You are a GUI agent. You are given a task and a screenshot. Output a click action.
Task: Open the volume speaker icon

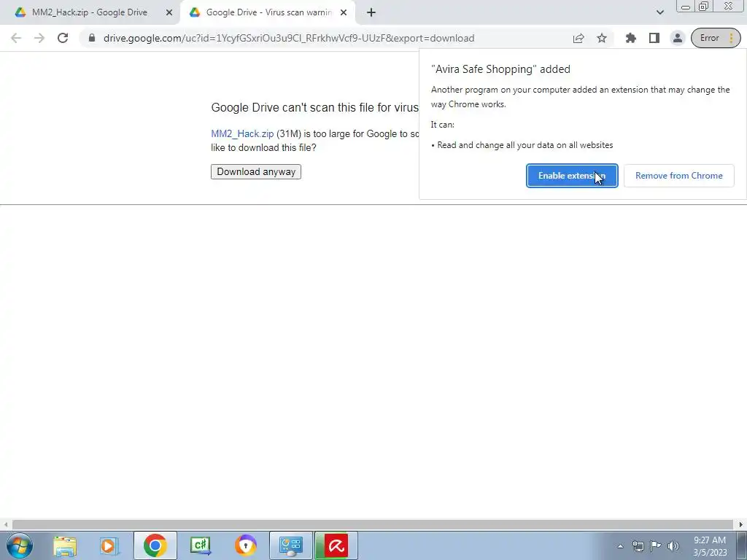[x=673, y=546]
